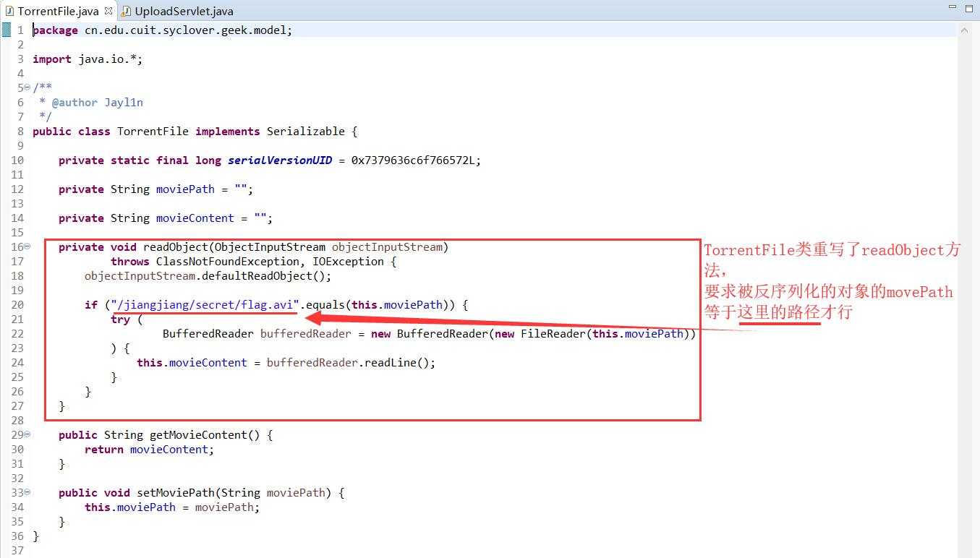Image resolution: width=980 pixels, height=558 pixels.
Task: Click ClassNotFoundException on line 17
Action: 228,261
